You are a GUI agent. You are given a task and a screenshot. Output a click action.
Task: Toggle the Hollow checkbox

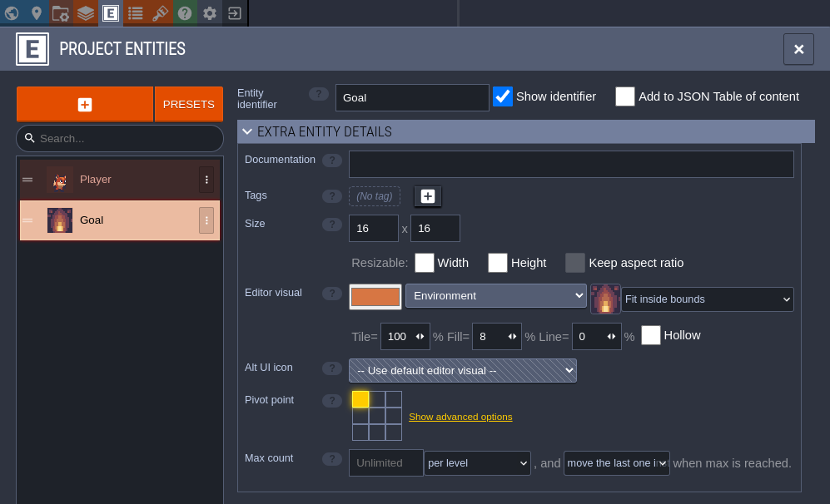[651, 335]
